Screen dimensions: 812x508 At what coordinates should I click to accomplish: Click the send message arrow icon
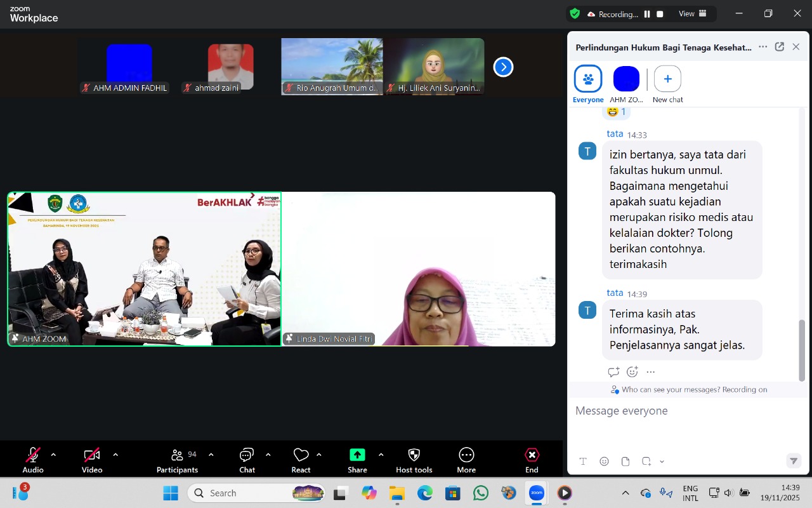click(x=793, y=461)
